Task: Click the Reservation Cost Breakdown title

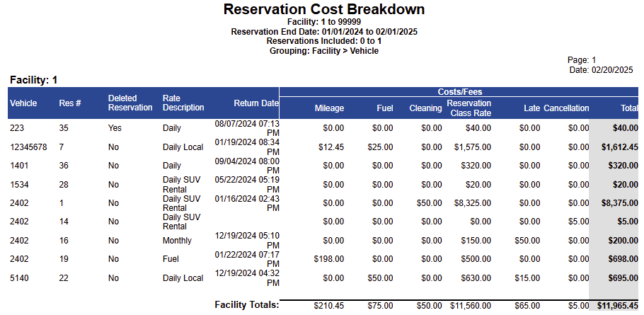Action: (324, 10)
